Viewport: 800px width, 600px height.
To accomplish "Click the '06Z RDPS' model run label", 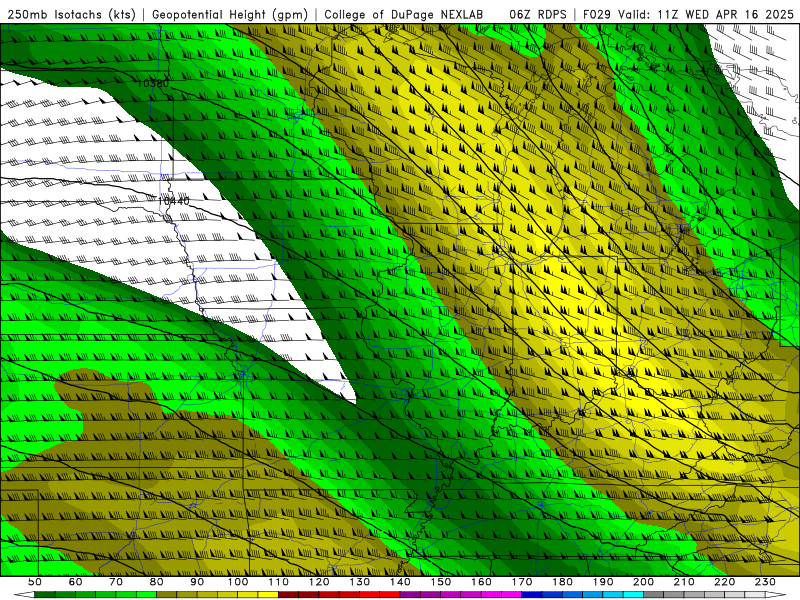I will (538, 14).
